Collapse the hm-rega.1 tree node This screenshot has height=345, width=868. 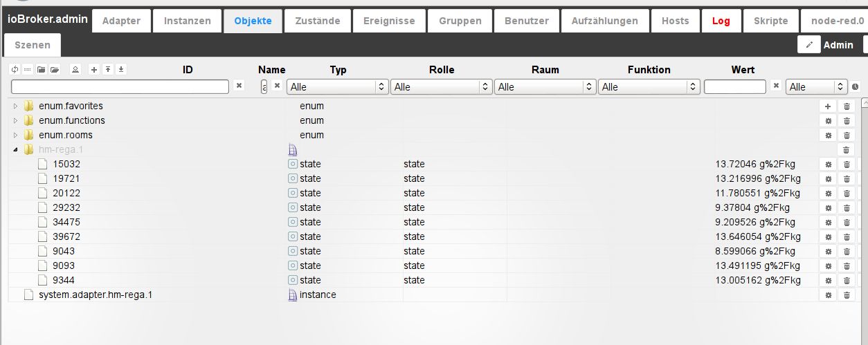[16, 149]
